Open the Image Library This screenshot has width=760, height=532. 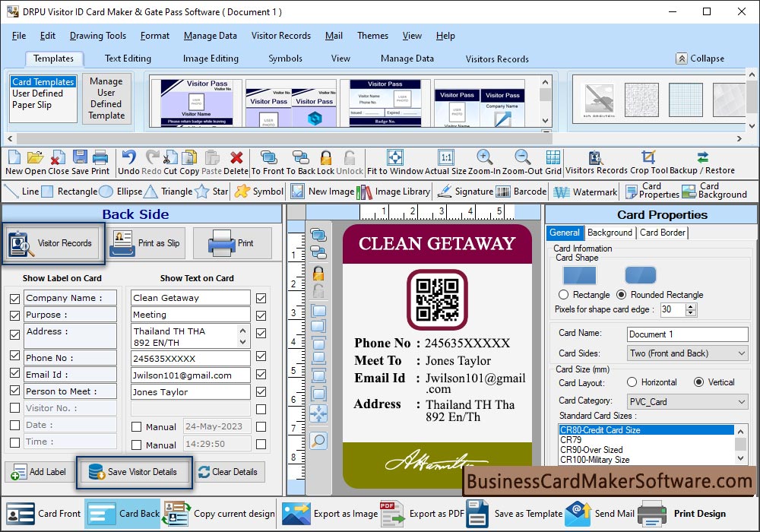(393, 192)
